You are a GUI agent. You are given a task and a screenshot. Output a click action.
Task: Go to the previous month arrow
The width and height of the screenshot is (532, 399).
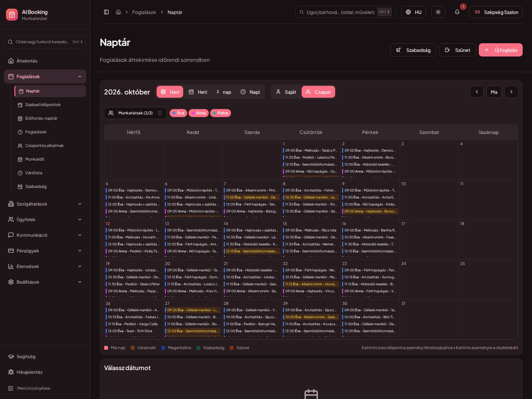tap(477, 92)
